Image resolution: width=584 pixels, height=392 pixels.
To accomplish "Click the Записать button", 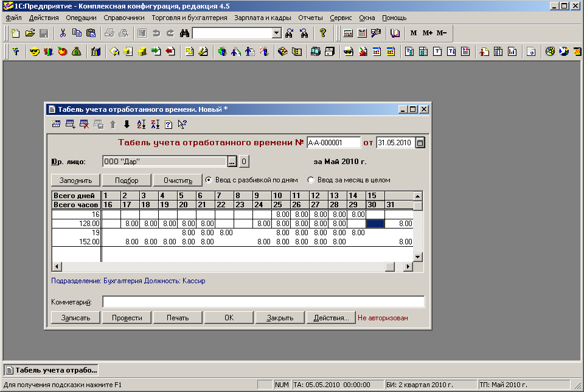I will 75,318.
